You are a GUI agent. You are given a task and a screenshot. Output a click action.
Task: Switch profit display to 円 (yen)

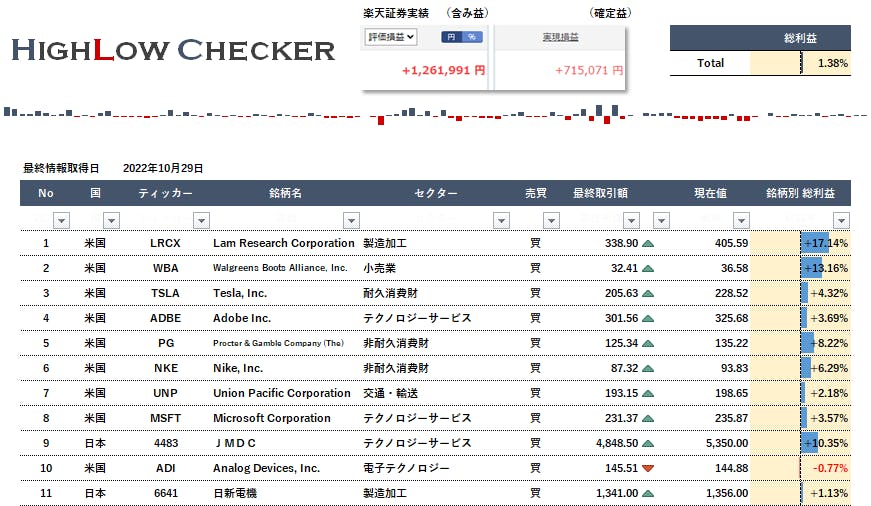coord(451,37)
